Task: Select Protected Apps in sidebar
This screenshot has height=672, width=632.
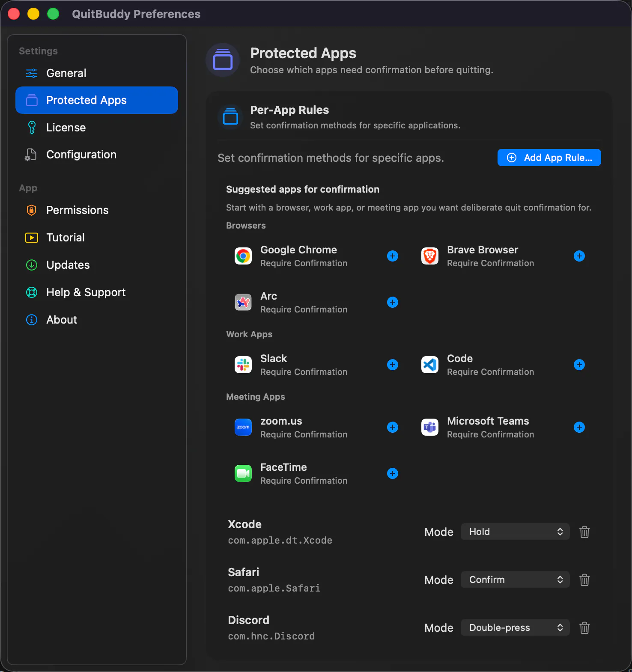Action: click(97, 100)
